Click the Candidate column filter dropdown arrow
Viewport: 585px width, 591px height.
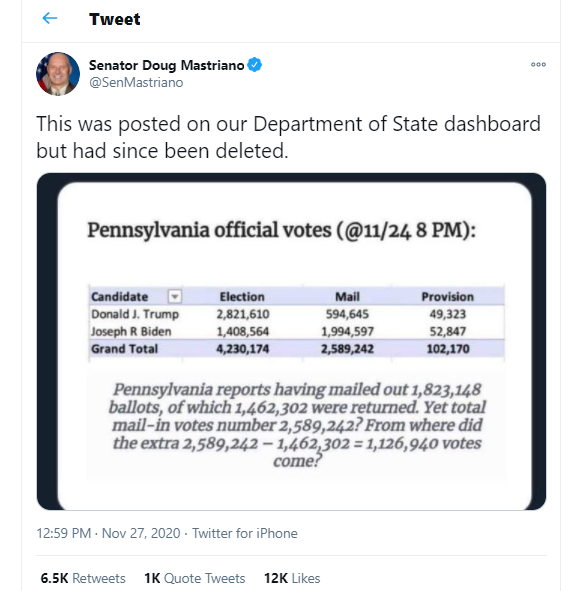click(x=175, y=297)
